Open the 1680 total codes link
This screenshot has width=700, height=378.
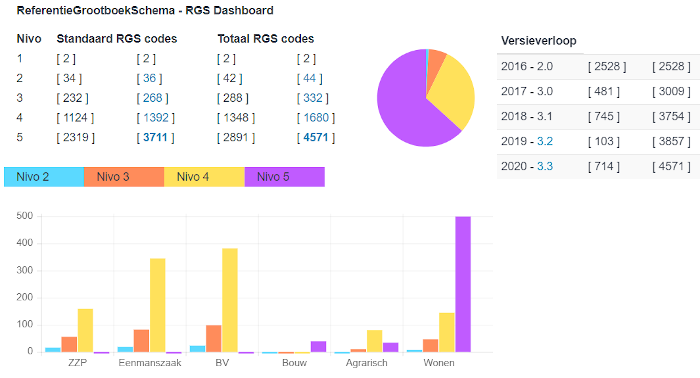(x=316, y=118)
